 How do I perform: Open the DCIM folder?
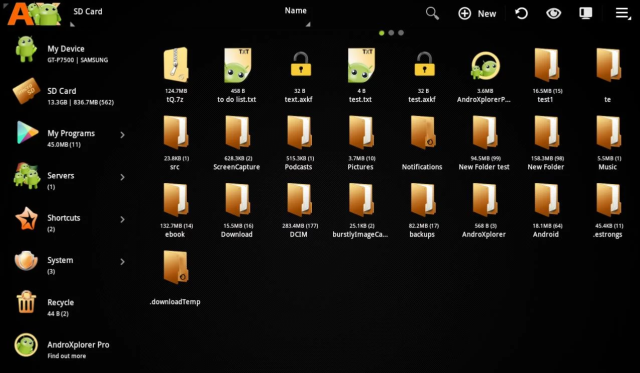299,210
